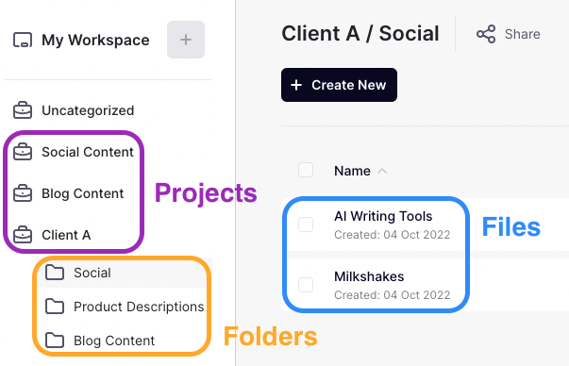Click the My Workspace monitor icon
This screenshot has width=569, height=366.
tap(22, 40)
